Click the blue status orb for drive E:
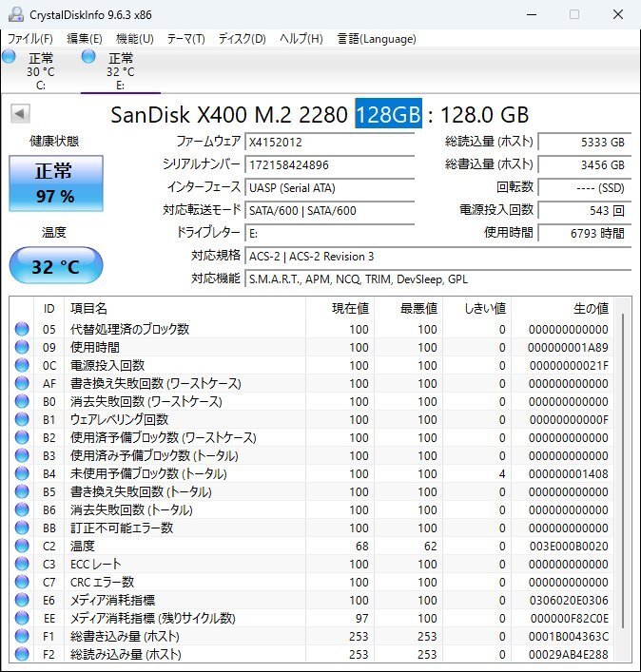This screenshot has height=672, width=641. (88, 56)
